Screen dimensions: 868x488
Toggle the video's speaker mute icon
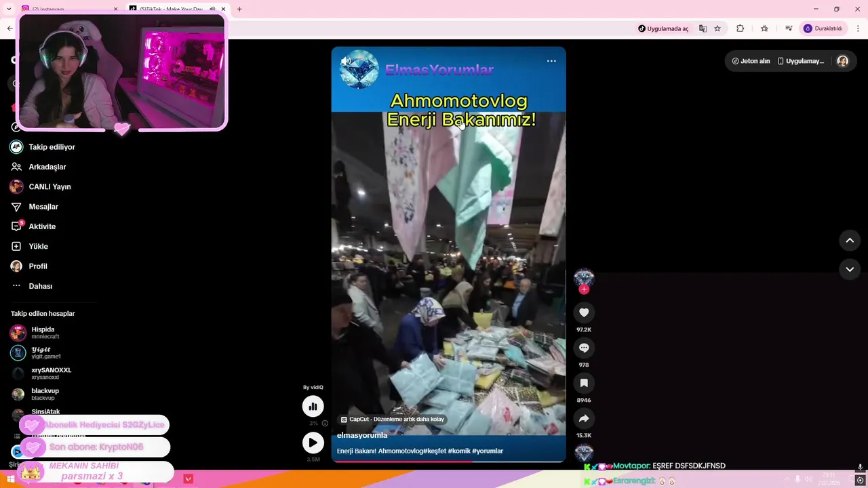click(x=346, y=61)
